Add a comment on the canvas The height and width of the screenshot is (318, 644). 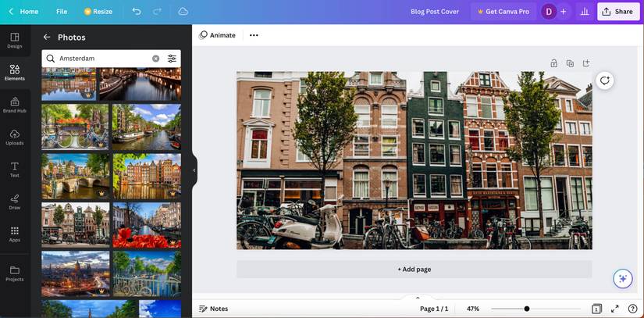[604, 80]
